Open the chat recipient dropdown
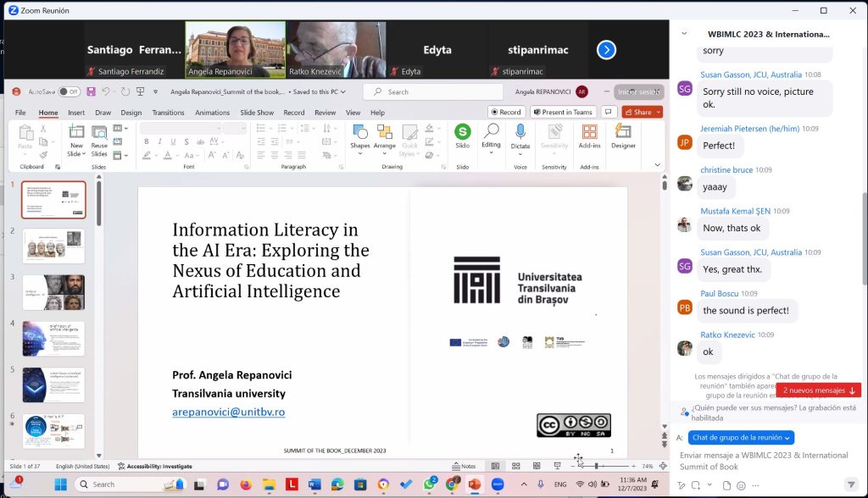868x498 pixels. [x=742, y=437]
